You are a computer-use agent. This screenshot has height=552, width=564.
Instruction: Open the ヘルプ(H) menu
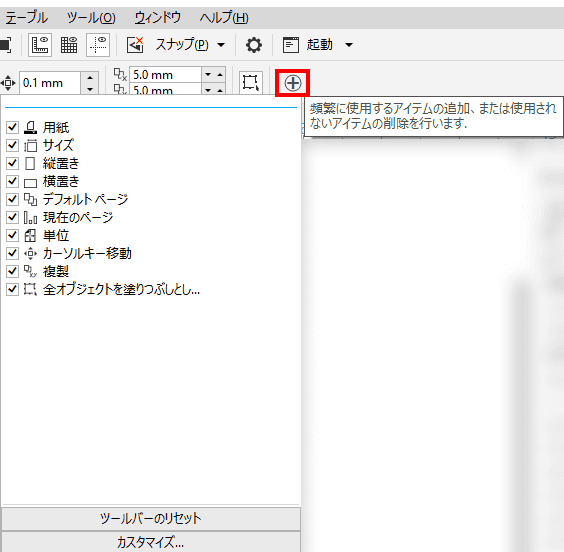pyautogui.click(x=224, y=18)
